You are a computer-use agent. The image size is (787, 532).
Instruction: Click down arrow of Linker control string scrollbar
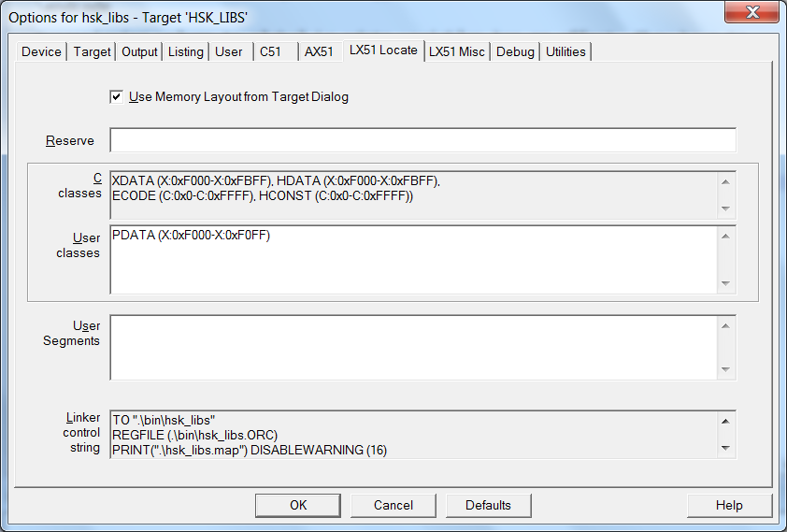tap(725, 448)
